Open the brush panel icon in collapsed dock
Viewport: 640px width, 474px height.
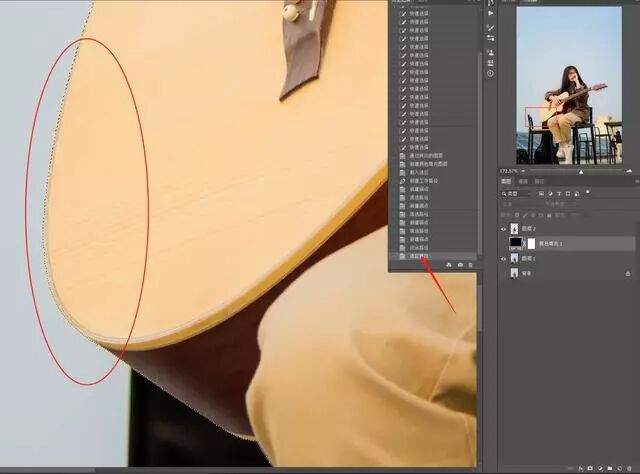pyautogui.click(x=490, y=28)
